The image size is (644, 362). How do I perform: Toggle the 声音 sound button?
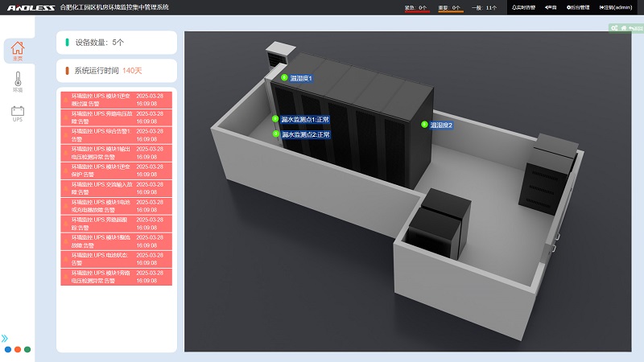551,7
